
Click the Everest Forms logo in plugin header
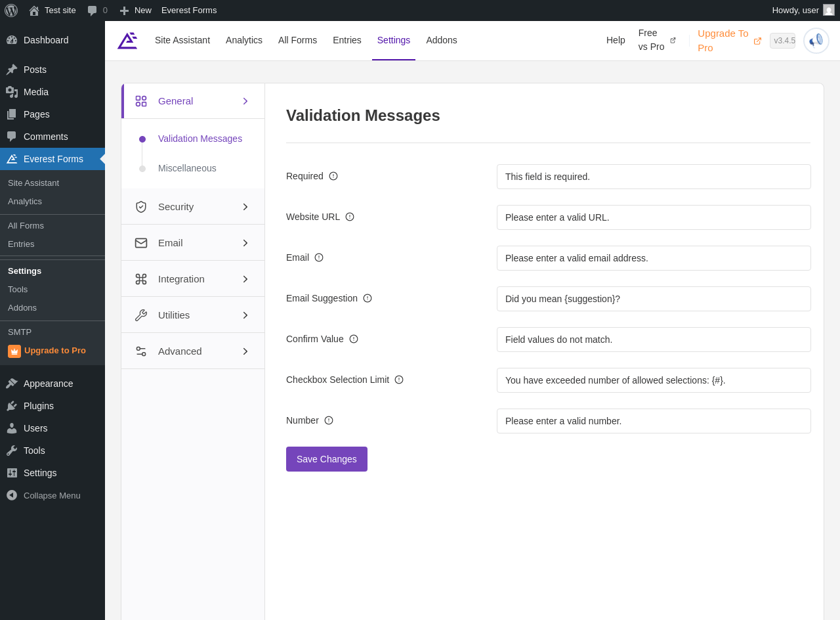click(127, 41)
